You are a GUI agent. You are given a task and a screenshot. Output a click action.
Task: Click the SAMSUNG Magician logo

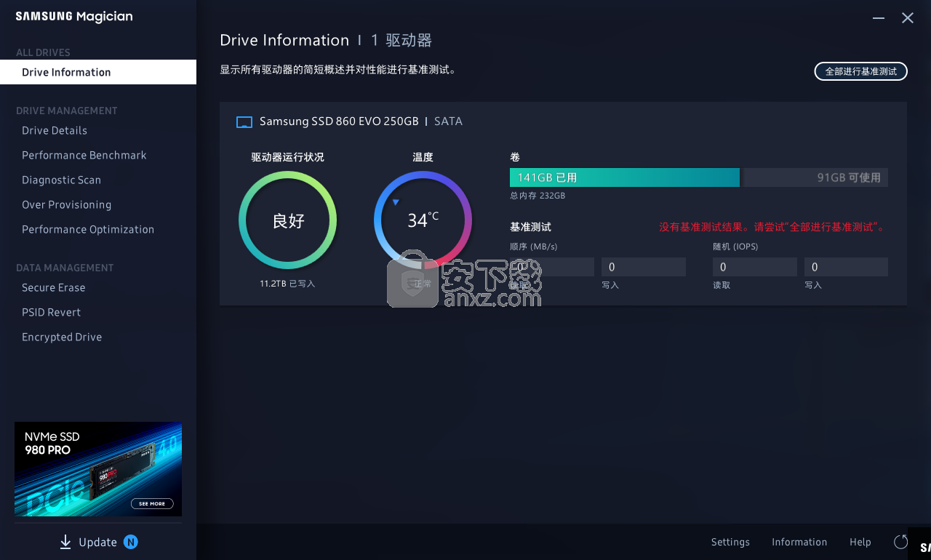point(74,17)
